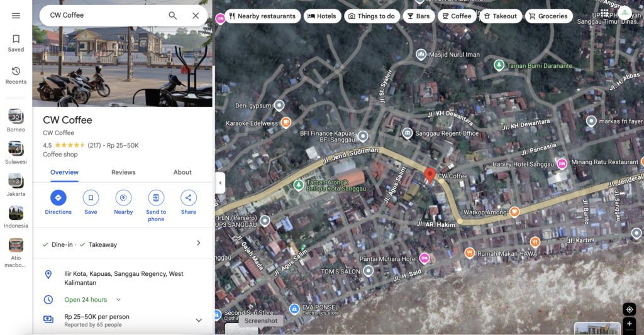
Task: Toggle the Coffee filter chip
Action: click(x=457, y=16)
